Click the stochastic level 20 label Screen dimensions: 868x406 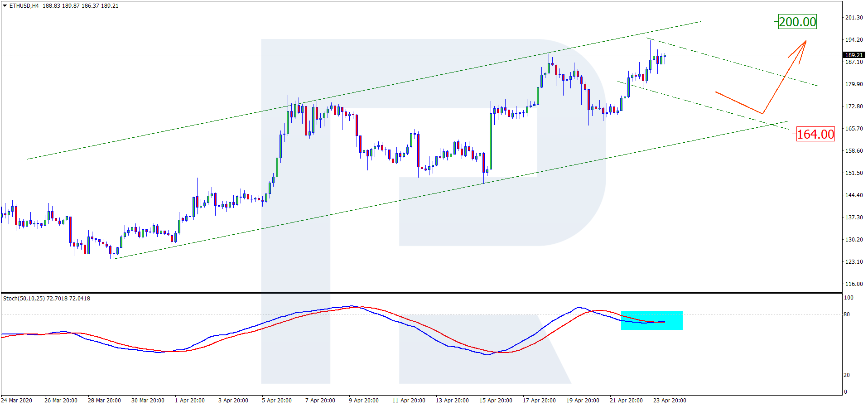pos(847,375)
